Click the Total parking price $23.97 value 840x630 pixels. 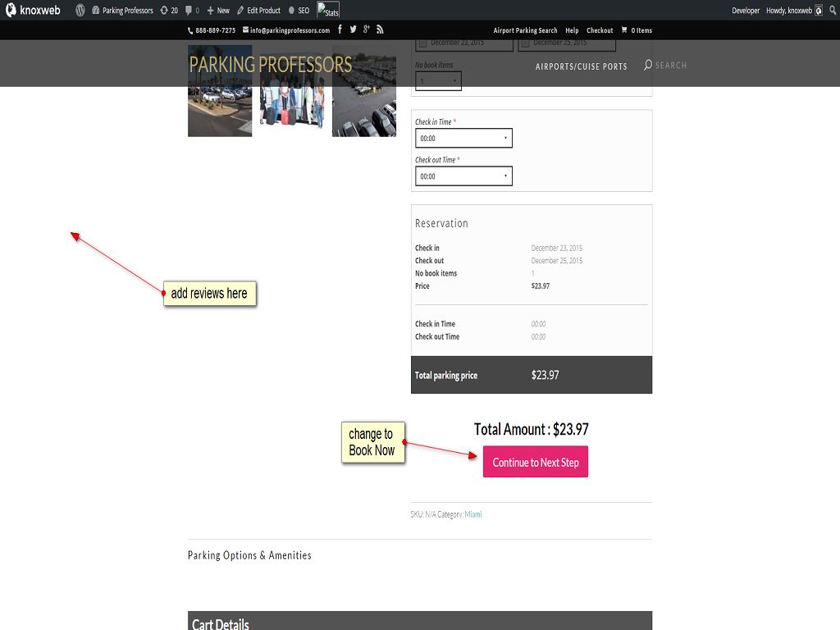coord(545,375)
